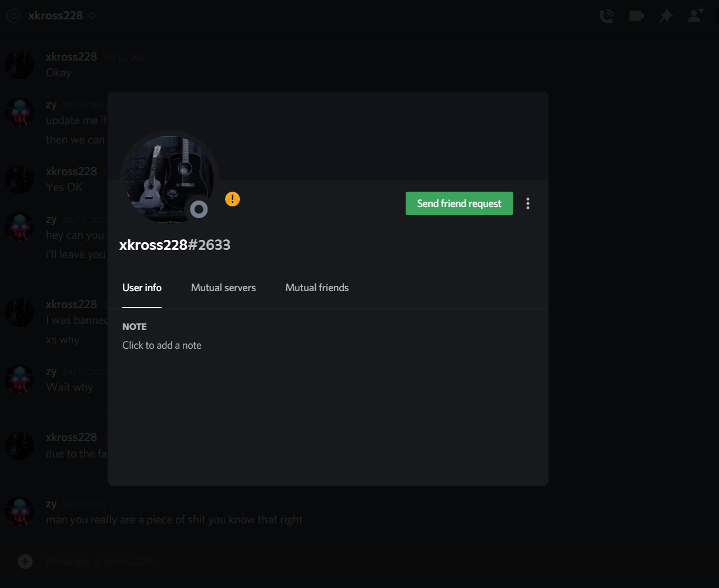
Task: Open the Mutual friends tab
Action: coord(317,288)
